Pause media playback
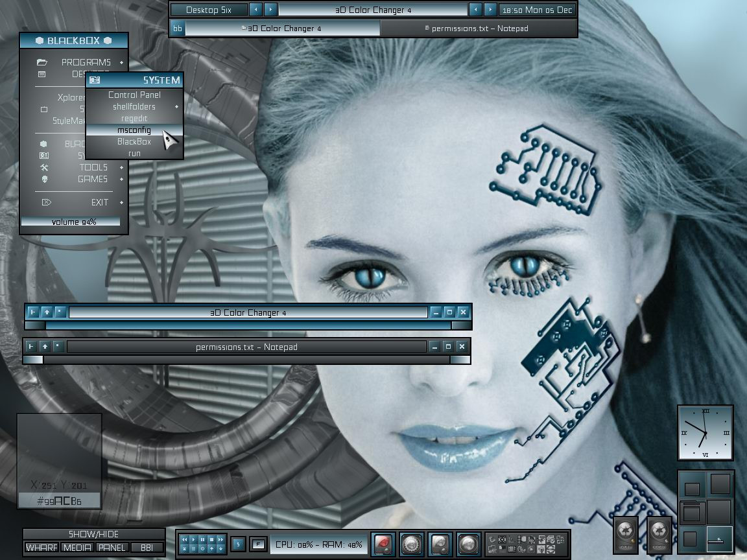This screenshot has height=560, width=747. (202, 539)
